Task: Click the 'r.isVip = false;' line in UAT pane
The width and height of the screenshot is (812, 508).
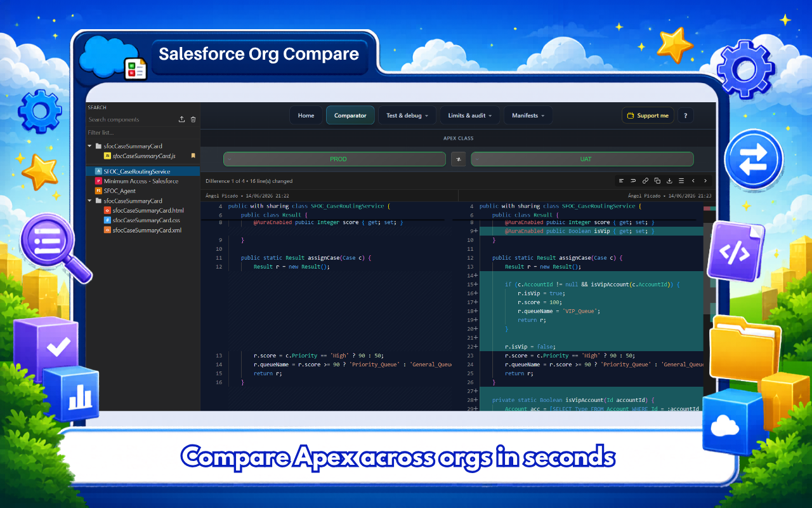Action: point(530,347)
